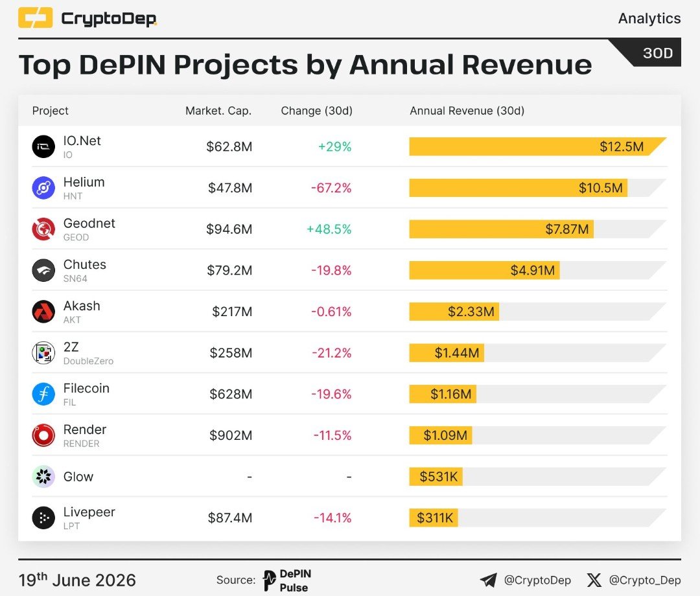This screenshot has width=700, height=596.
Task: Click the Helium $10.5M revenue bar
Action: 519,188
